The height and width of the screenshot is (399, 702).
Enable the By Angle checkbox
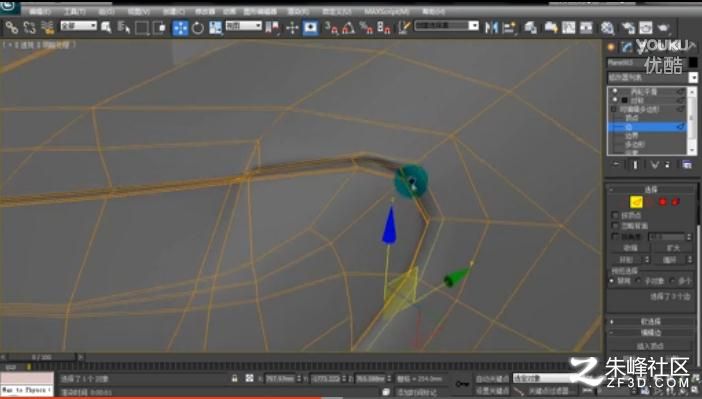click(x=615, y=236)
